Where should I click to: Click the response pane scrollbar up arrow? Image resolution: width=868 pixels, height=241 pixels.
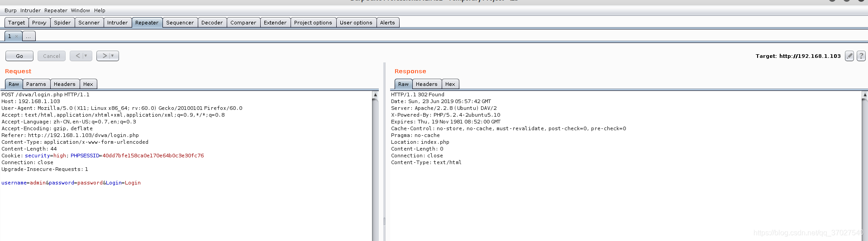point(865,95)
